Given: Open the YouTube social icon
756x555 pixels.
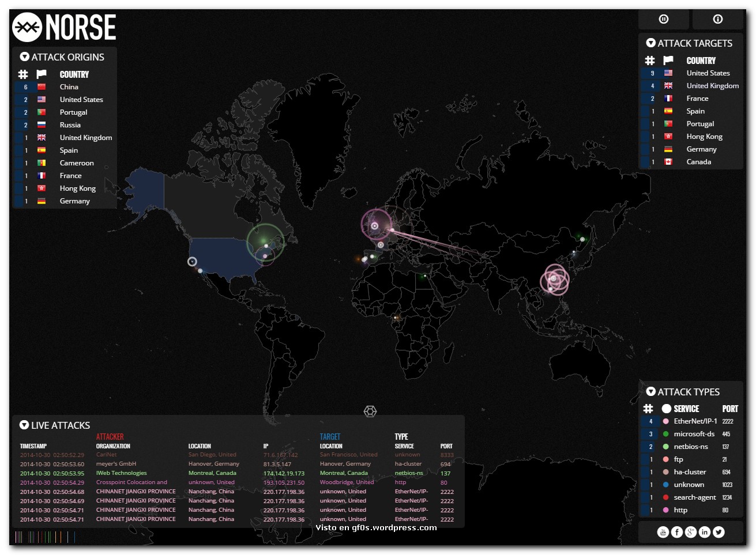Looking at the screenshot, I should [x=663, y=532].
